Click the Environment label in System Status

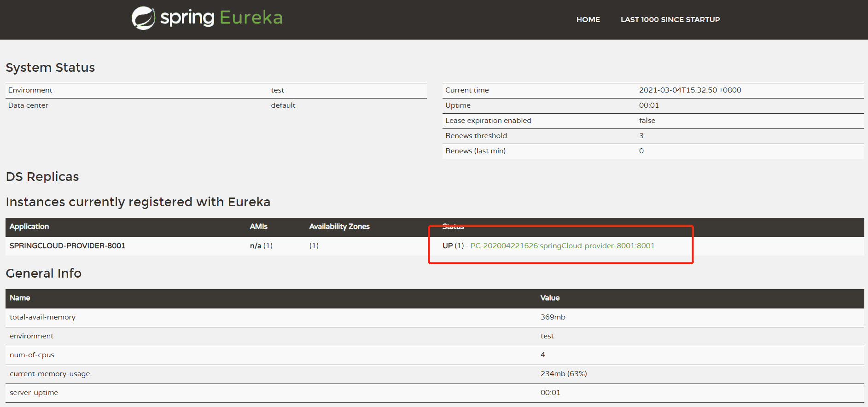30,90
